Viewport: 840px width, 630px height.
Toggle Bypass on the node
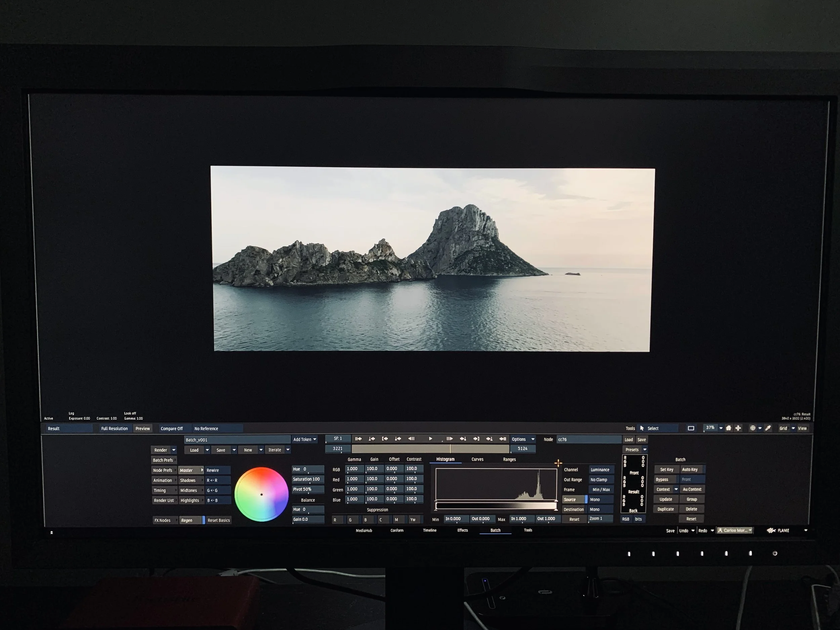662,479
